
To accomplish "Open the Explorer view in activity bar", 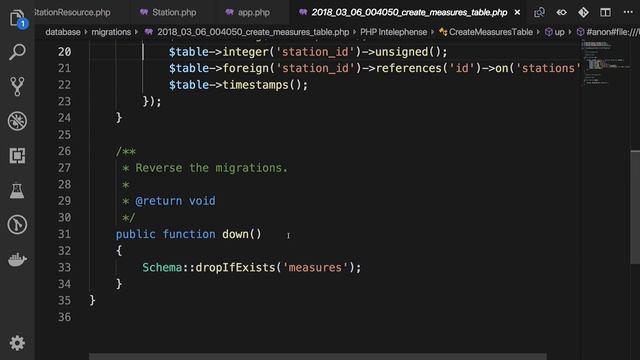I will (17, 18).
